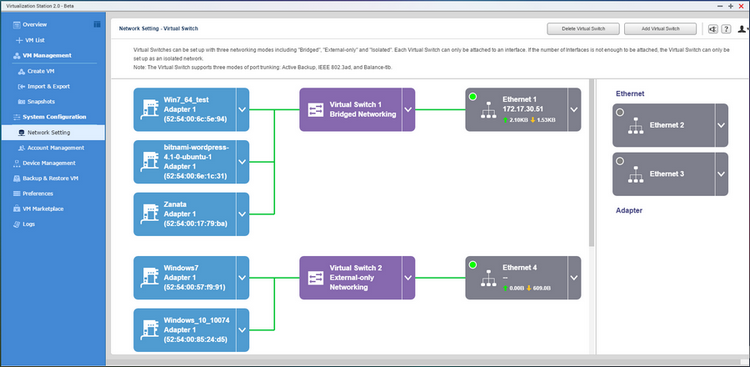Image resolution: width=750 pixels, height=367 pixels.
Task: Click the Add Virtual Switch button
Action: pyautogui.click(x=660, y=29)
